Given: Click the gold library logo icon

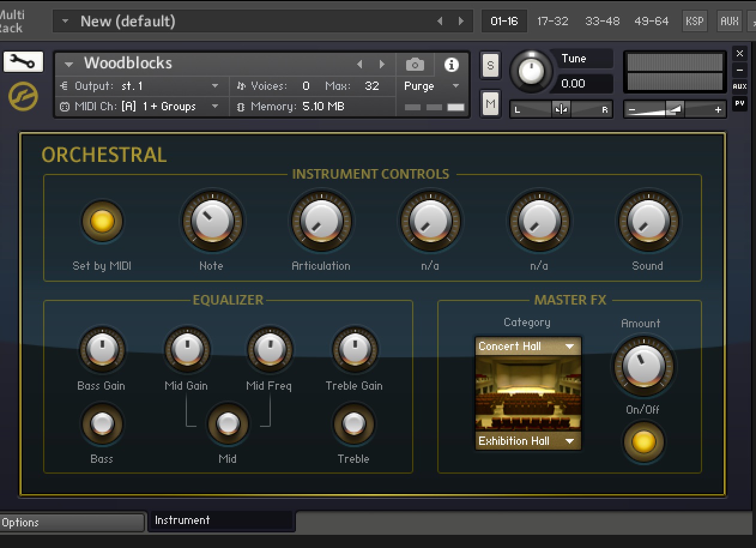Looking at the screenshot, I should pos(23,96).
